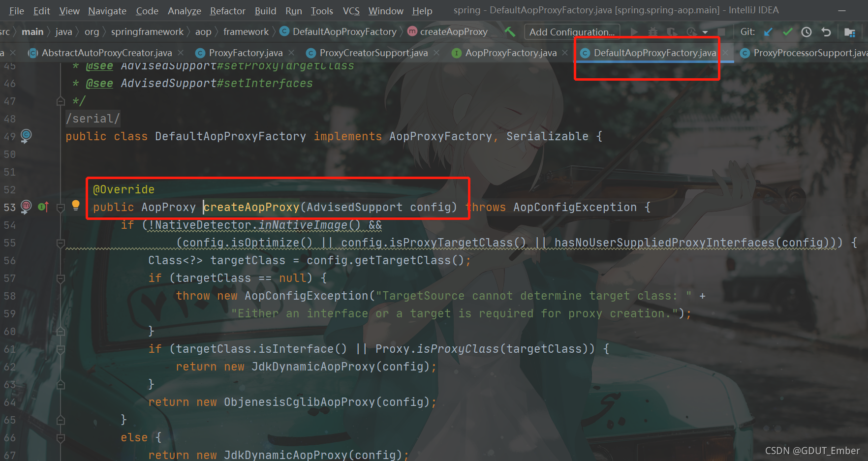Open the View menu
Image resolution: width=868 pixels, height=461 pixels.
click(x=69, y=10)
